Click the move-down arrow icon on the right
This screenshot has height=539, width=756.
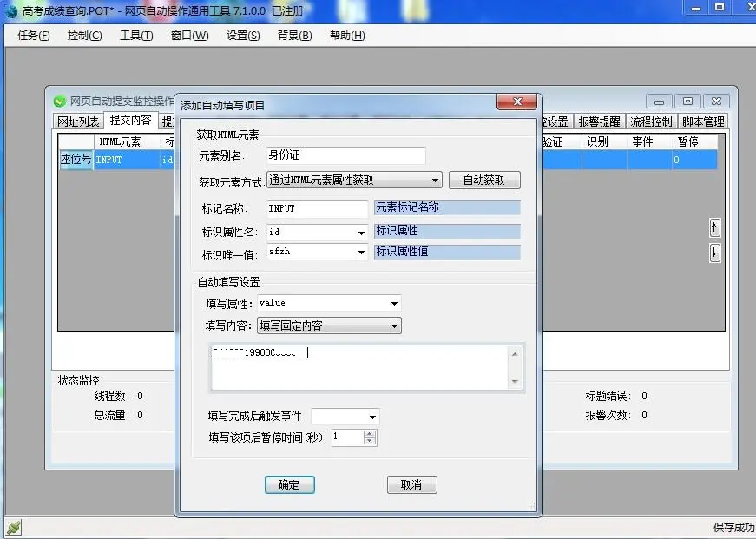pos(714,253)
